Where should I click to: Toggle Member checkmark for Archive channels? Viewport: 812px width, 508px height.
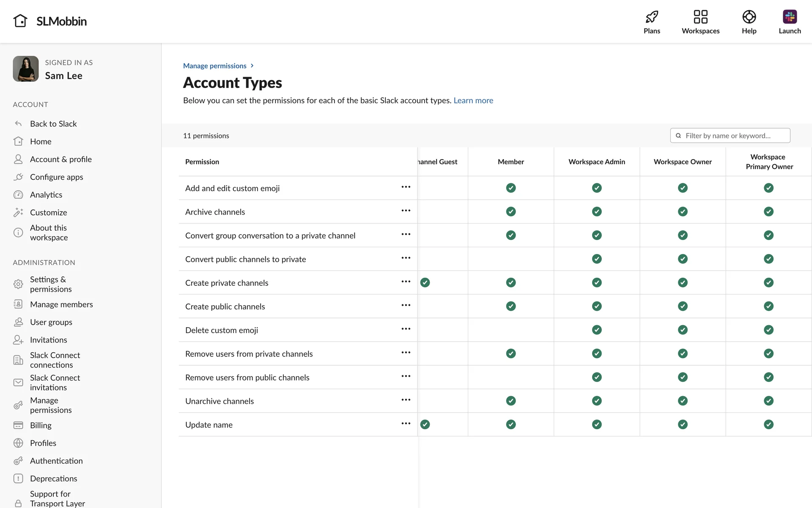pos(511,212)
